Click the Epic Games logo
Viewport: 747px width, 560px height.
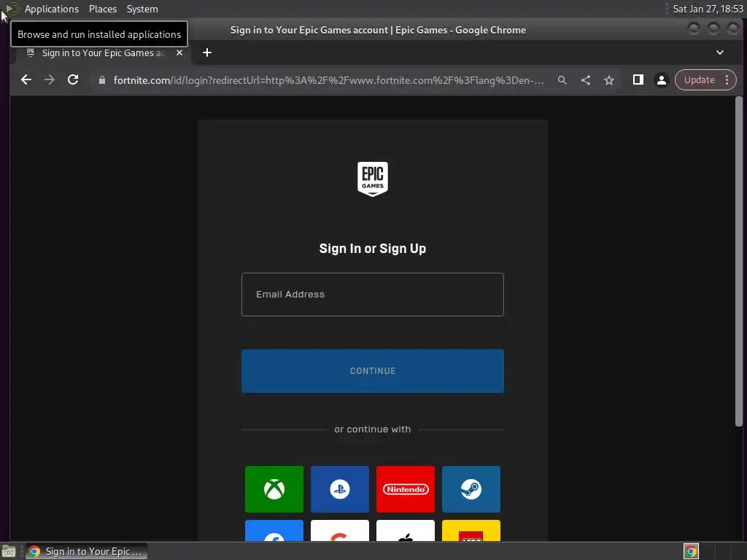point(373,179)
